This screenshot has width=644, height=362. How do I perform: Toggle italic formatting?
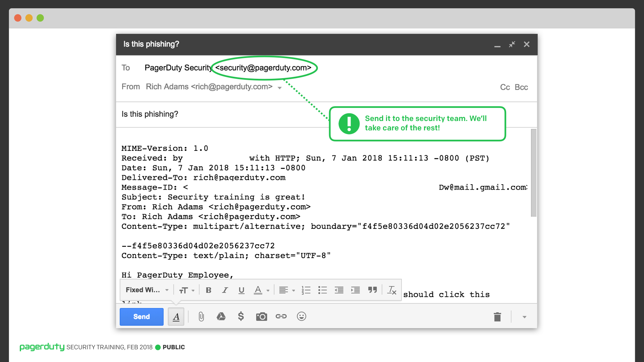225,290
